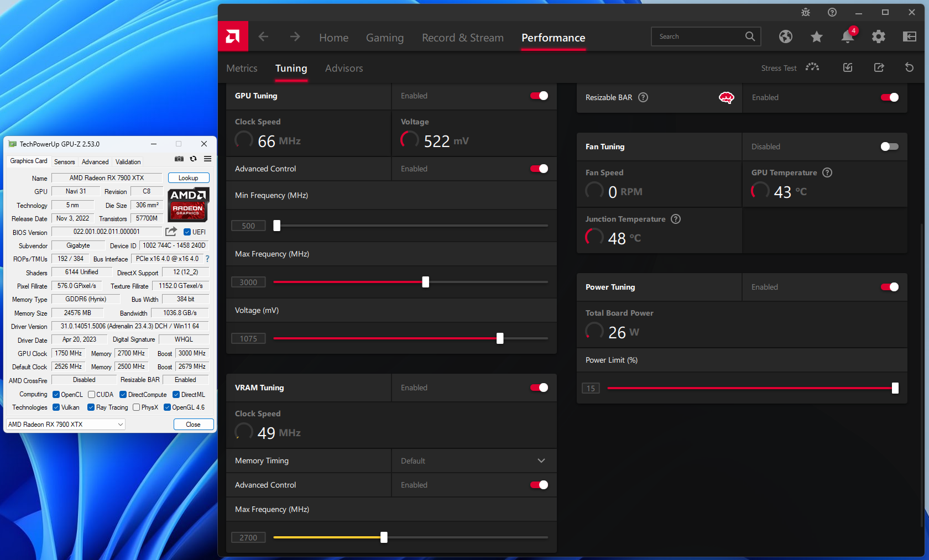Viewport: 929px width, 560px height.
Task: Click the Power Limit slider handle
Action: click(895, 388)
